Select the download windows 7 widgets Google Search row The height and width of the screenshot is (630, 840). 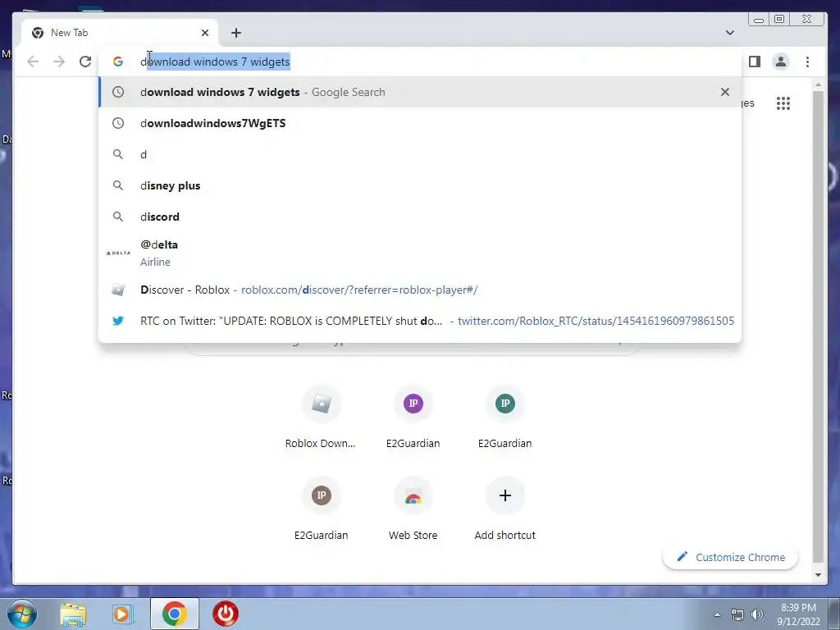(420, 92)
